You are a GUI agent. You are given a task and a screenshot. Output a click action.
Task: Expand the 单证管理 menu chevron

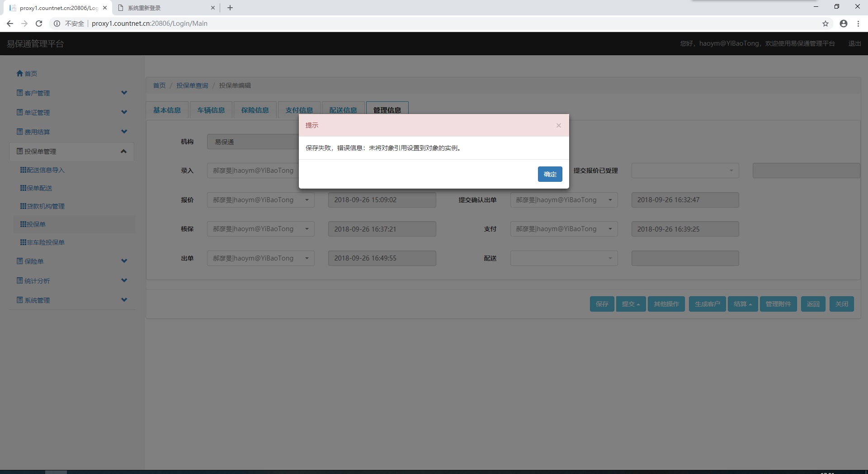[x=124, y=112]
